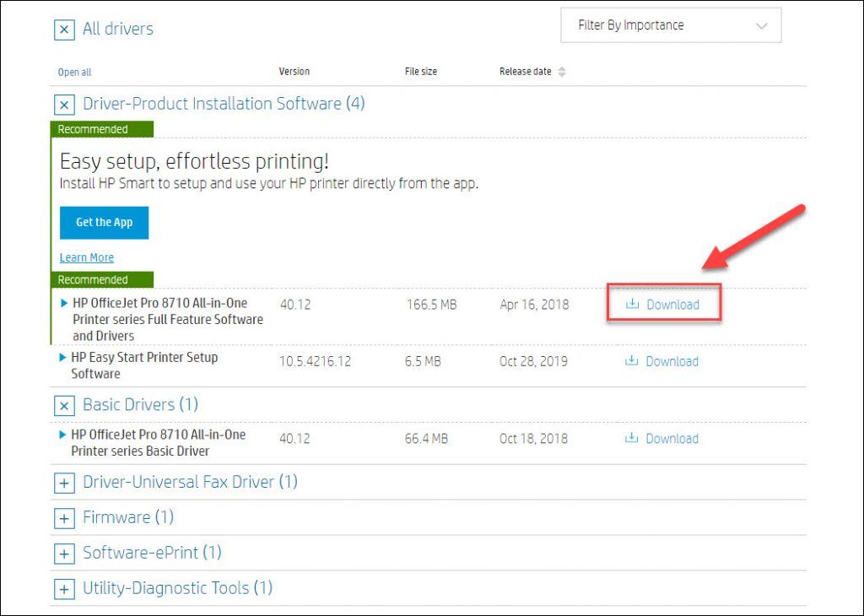Download HP Easy Start 6.5 MB file
864x616 pixels.
(661, 361)
